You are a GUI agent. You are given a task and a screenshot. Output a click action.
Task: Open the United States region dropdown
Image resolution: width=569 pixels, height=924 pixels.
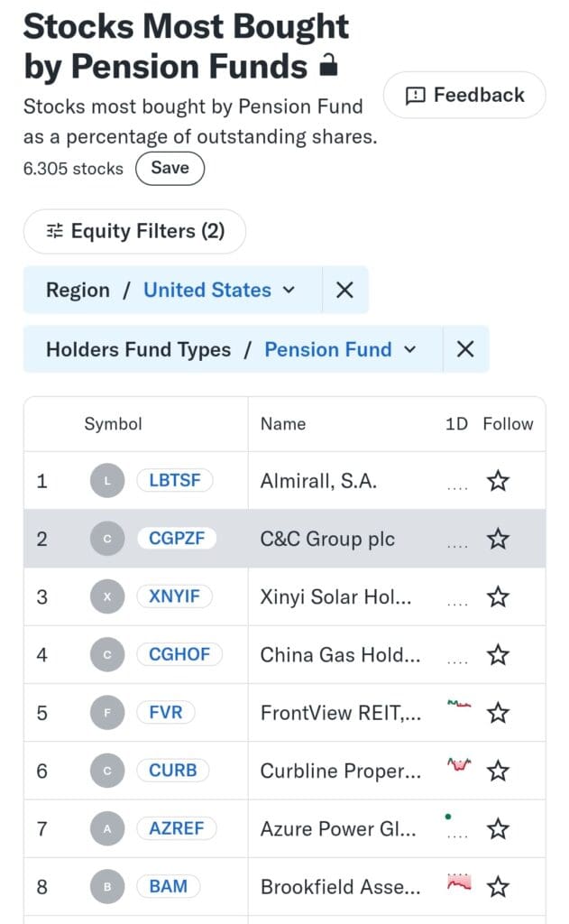(219, 290)
